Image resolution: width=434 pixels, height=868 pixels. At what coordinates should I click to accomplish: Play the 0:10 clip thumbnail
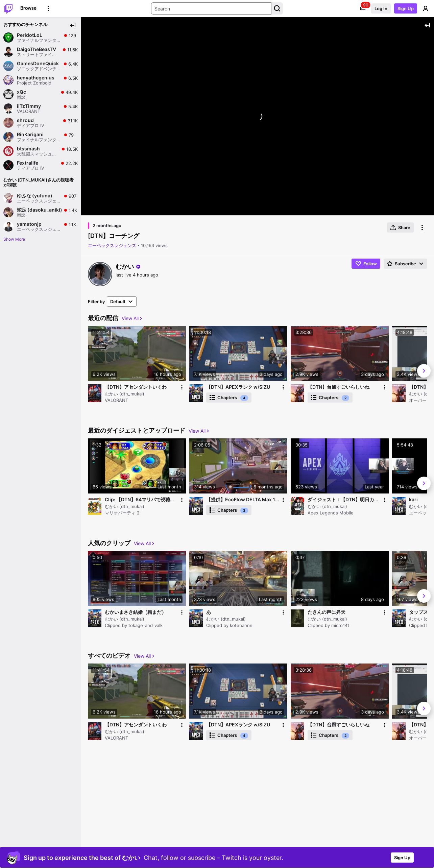click(x=238, y=578)
